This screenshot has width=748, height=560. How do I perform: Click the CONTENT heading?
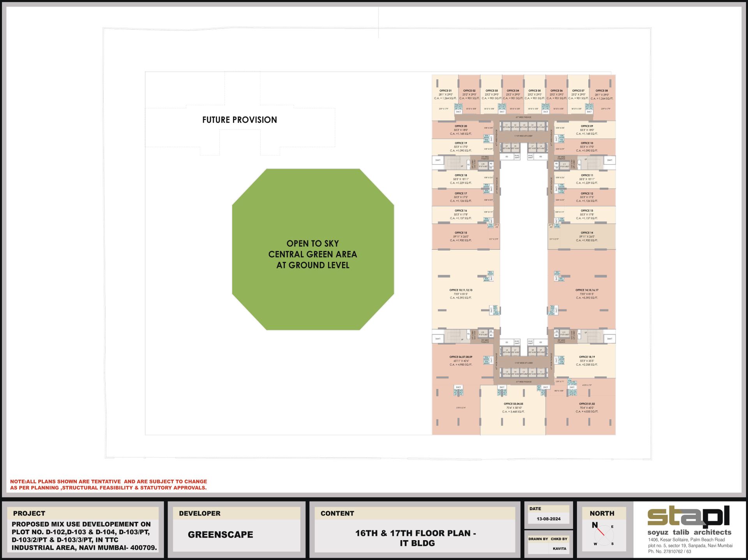[x=337, y=514]
